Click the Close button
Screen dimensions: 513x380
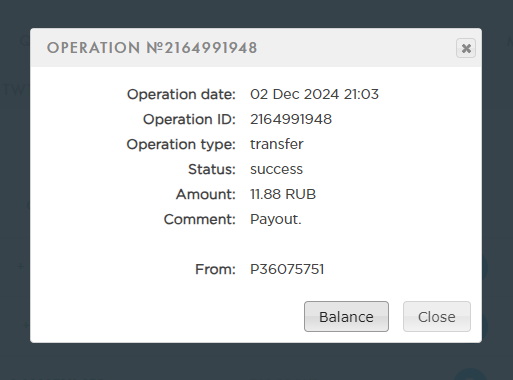pos(437,317)
